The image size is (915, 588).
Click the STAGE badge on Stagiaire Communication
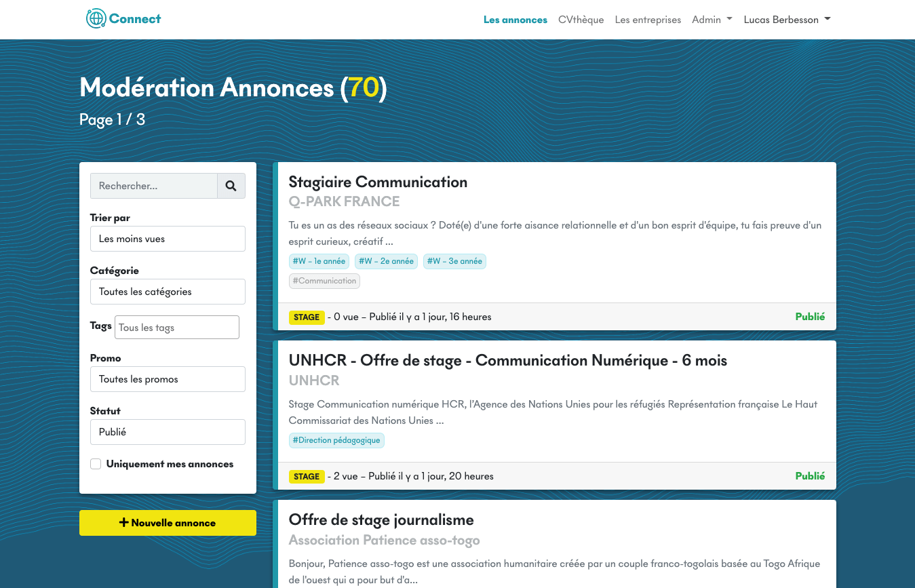pos(307,317)
